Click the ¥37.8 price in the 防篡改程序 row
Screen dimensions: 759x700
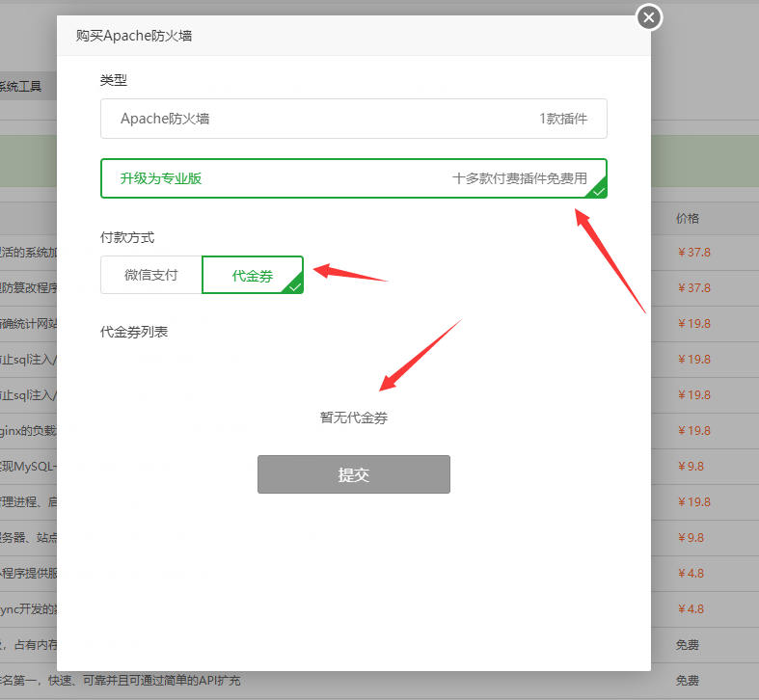[694, 288]
